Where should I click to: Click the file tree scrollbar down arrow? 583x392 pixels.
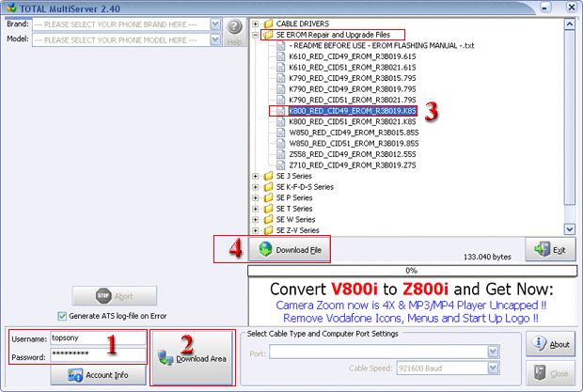pos(569,228)
